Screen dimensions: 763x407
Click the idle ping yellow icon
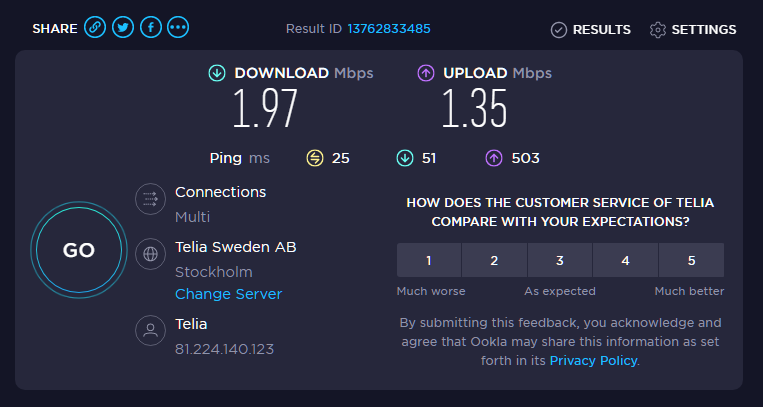[315, 158]
